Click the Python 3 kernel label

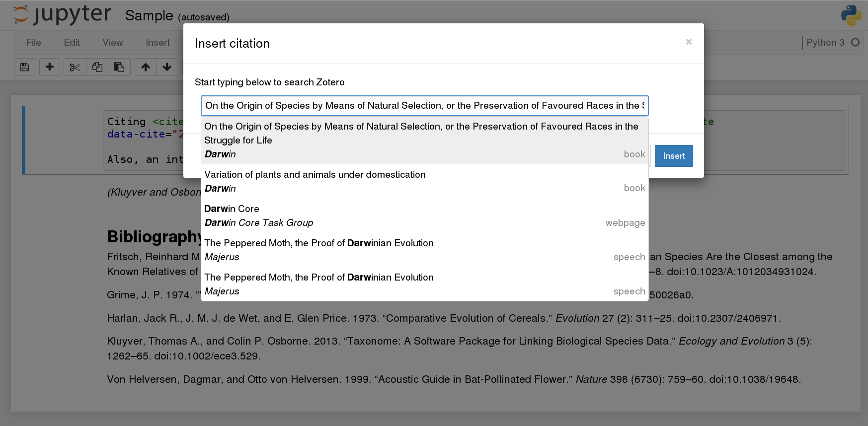click(825, 43)
